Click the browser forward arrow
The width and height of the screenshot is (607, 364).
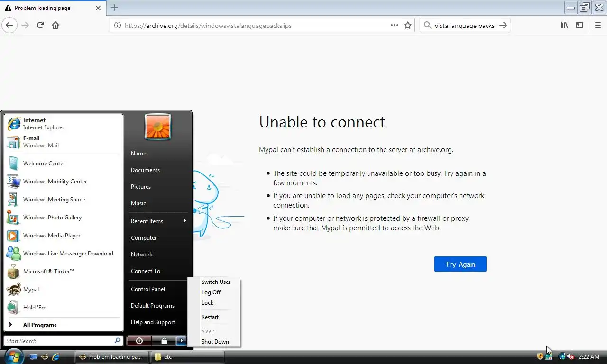click(25, 26)
